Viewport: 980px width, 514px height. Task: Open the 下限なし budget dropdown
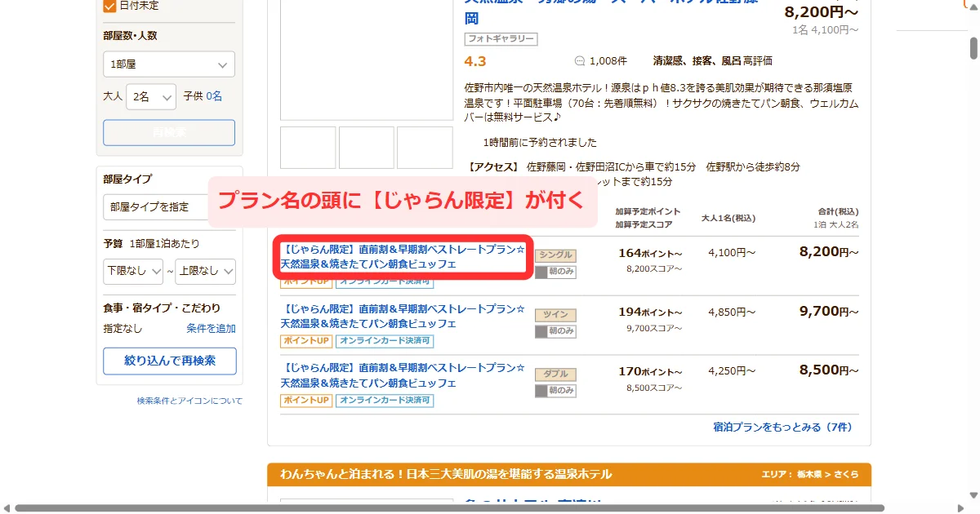pyautogui.click(x=134, y=271)
